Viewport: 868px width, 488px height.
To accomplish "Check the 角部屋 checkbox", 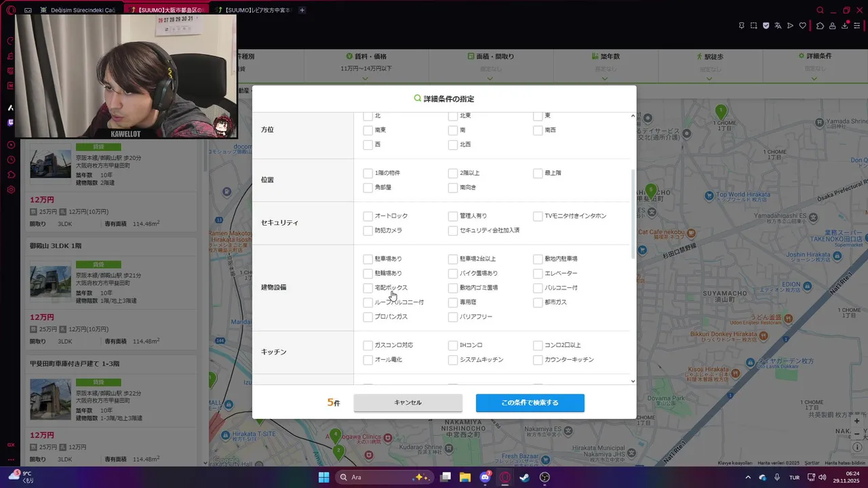I will [368, 188].
